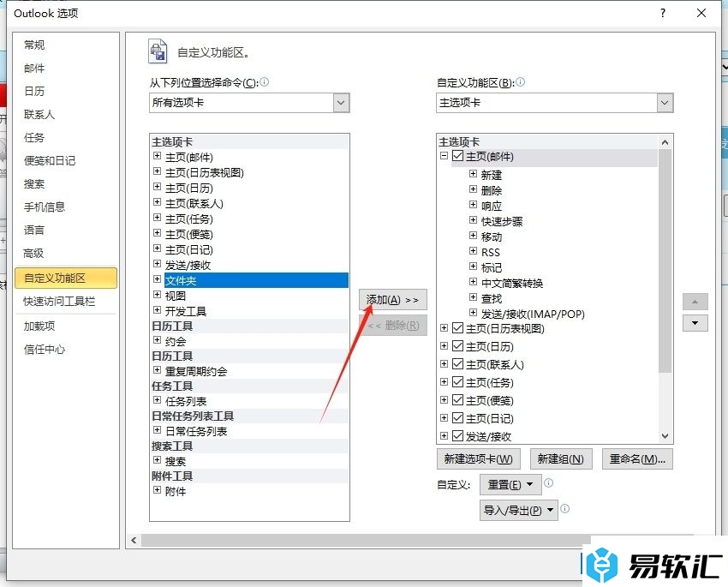Select 中文简繁转换 group in right list

tap(512, 284)
